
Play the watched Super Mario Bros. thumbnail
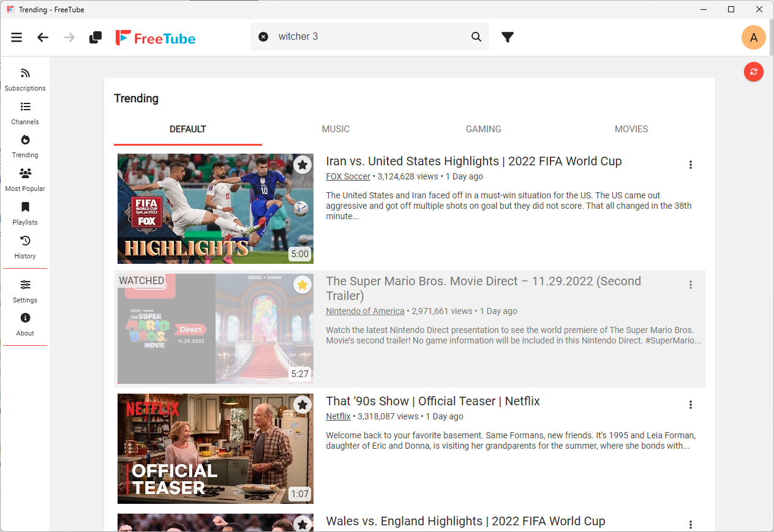[x=216, y=329]
